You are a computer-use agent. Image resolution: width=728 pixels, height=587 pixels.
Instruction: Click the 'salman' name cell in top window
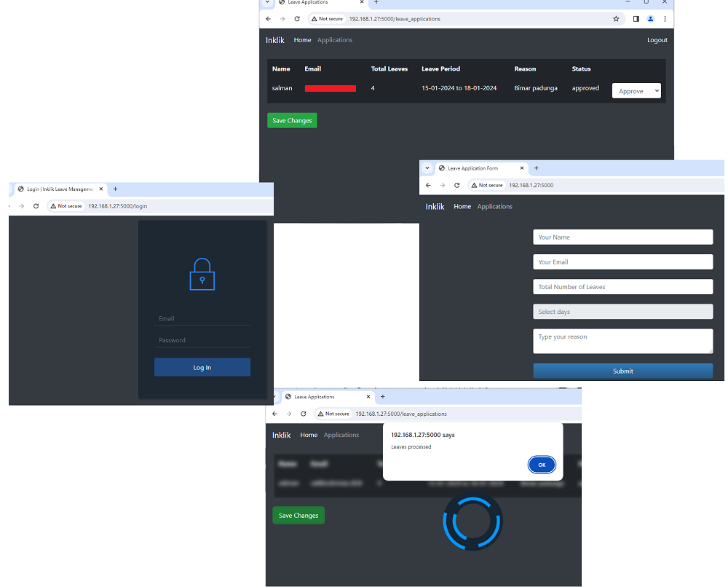[x=282, y=88]
